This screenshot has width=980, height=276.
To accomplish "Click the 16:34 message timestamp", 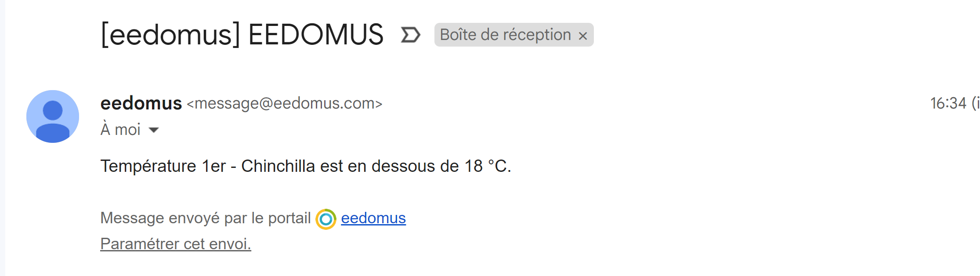I will click(x=948, y=103).
